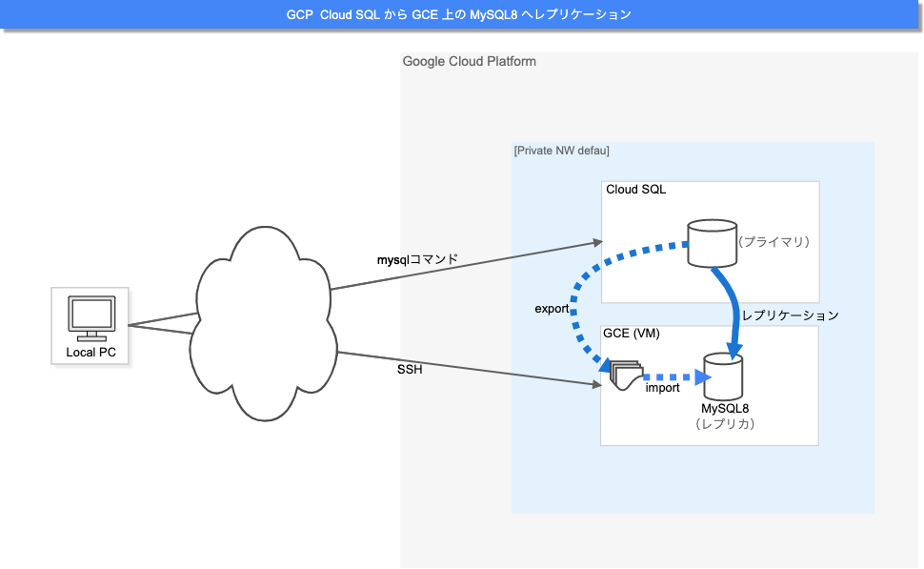
Task: Click the 'Google Cloud Platform' label
Action: (x=469, y=61)
